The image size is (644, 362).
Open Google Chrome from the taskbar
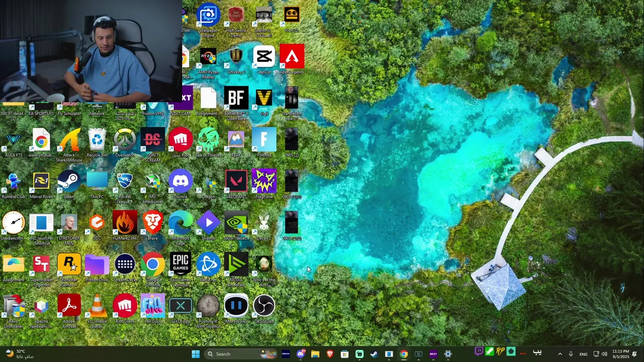tap(404, 354)
